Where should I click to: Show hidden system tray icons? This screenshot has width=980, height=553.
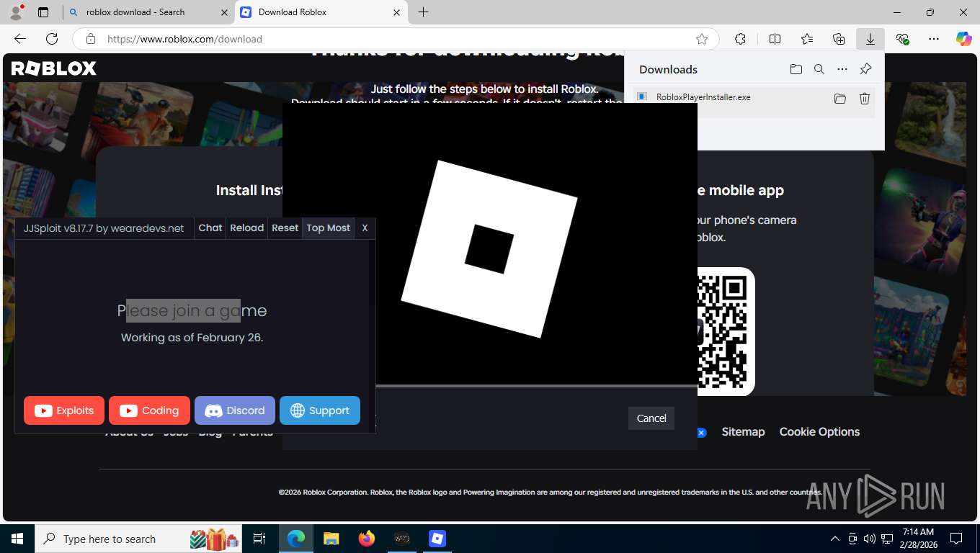pyautogui.click(x=835, y=539)
